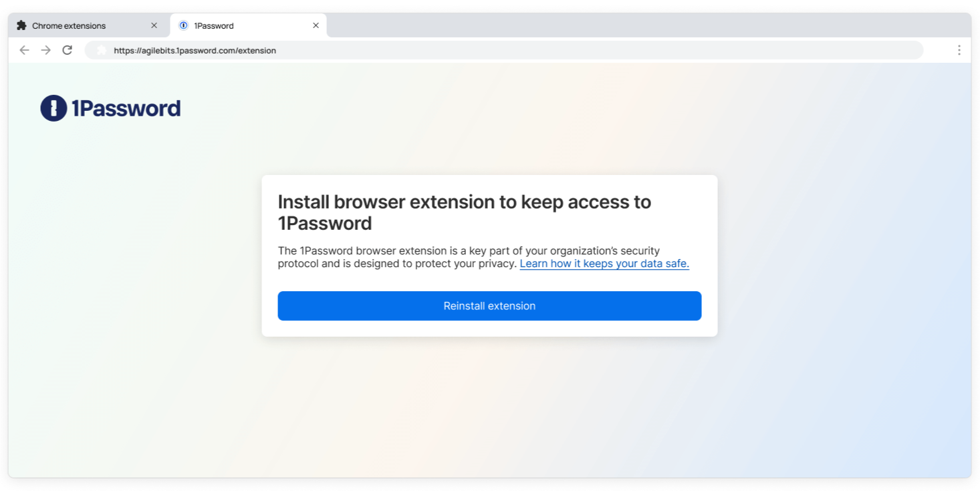This screenshot has height=491, width=980.
Task: Reload the current page
Action: coord(67,50)
